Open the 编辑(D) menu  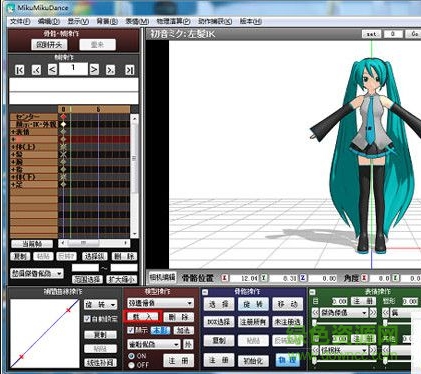(49, 21)
